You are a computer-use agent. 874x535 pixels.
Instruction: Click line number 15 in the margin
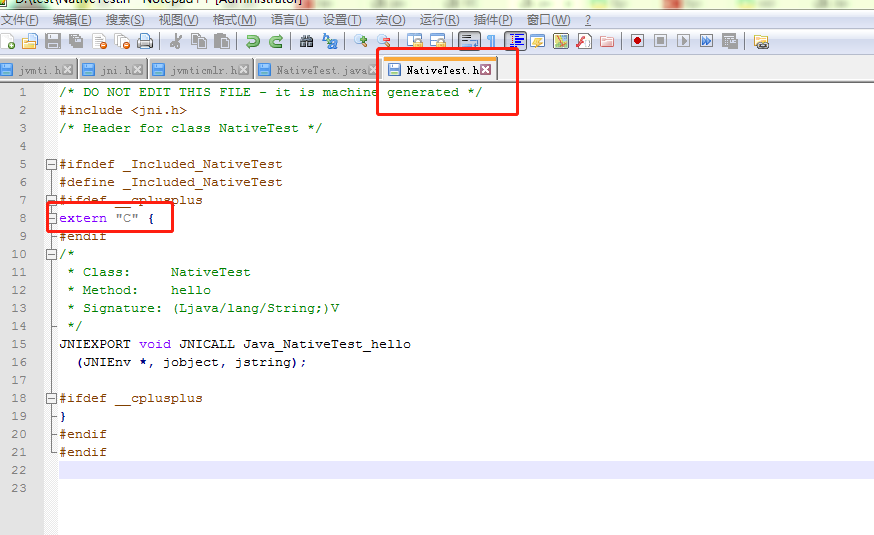click(x=19, y=344)
